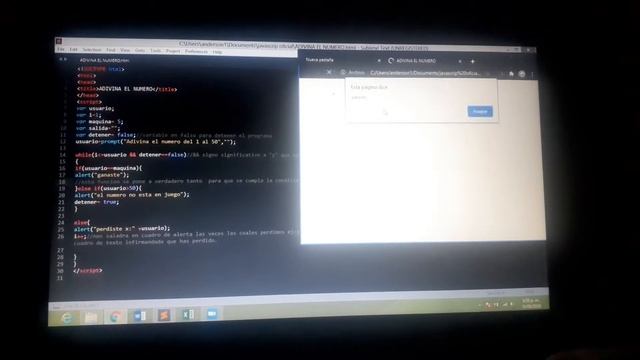Open the Find menu in Sublime Text
Screen dimensions: 640x360
[x=111, y=50]
